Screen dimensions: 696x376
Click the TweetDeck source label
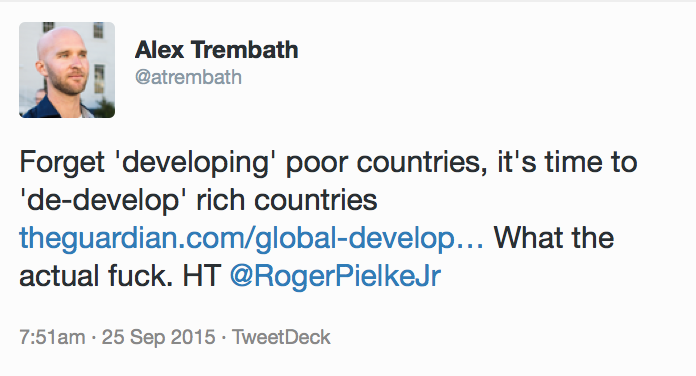pyautogui.click(x=281, y=337)
